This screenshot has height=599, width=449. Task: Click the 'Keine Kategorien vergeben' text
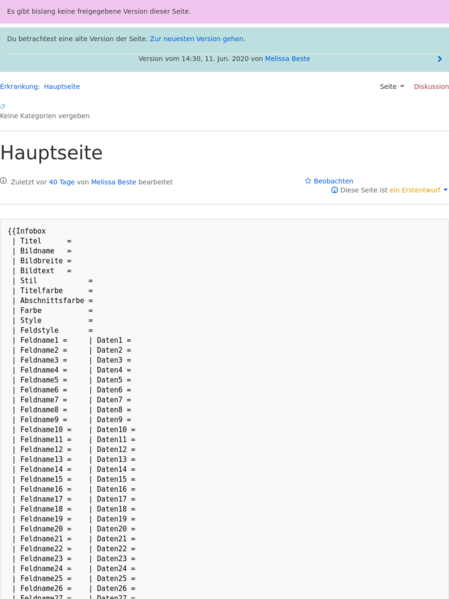pos(45,116)
